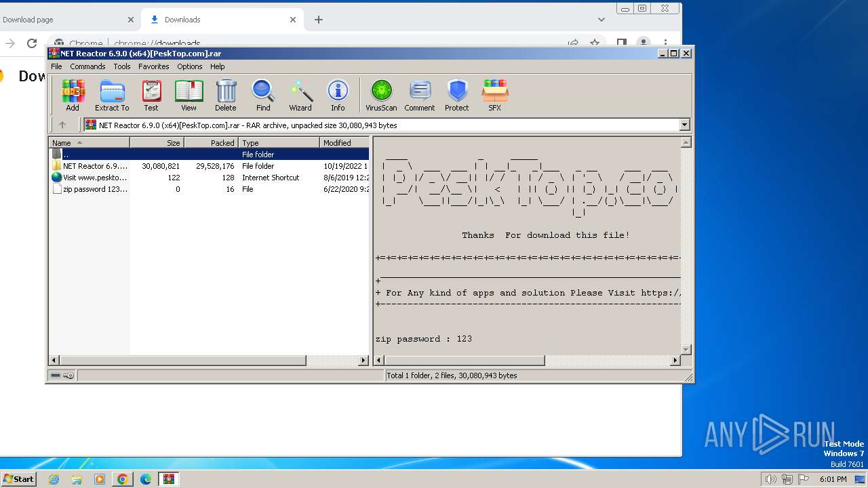Sort file list by Packed column
This screenshot has height=488, width=868.
tap(211, 142)
